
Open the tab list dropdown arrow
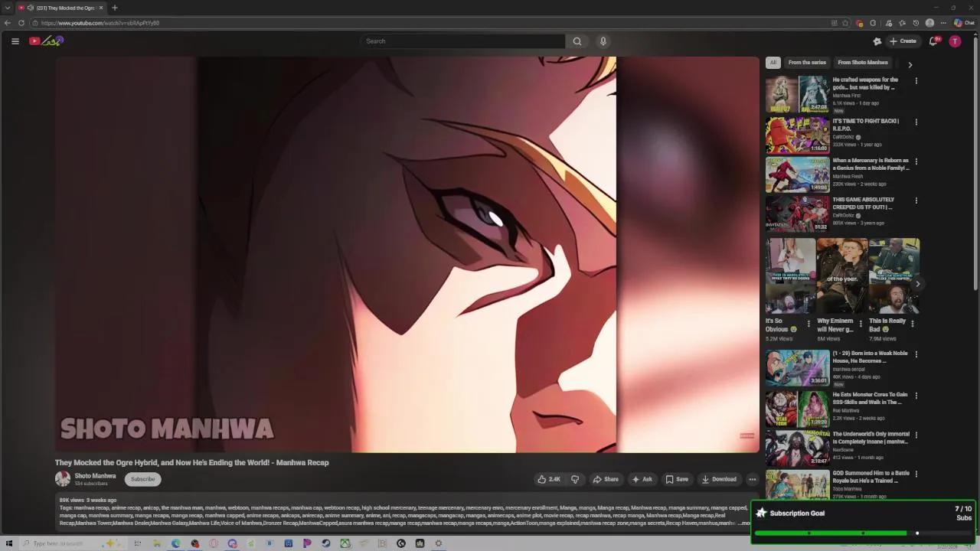click(8, 8)
